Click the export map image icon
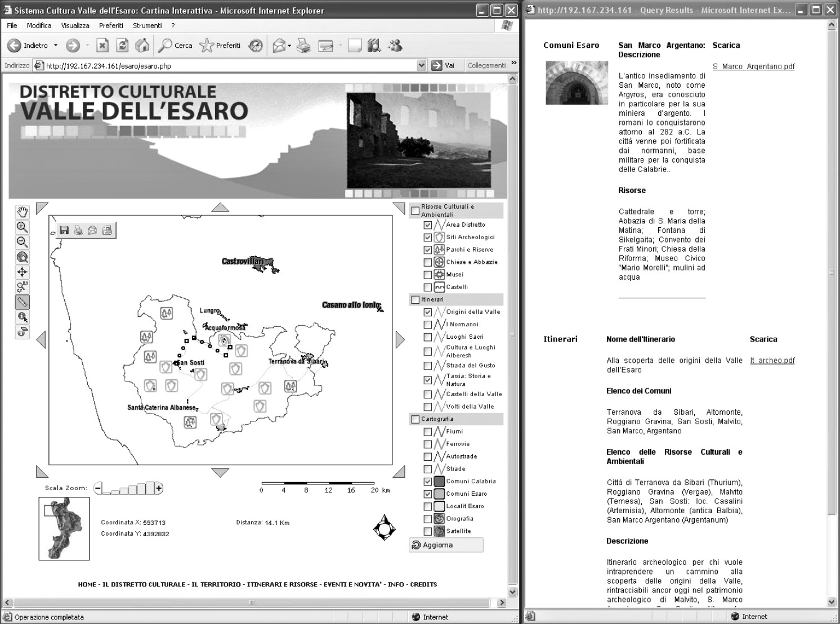 [x=107, y=230]
